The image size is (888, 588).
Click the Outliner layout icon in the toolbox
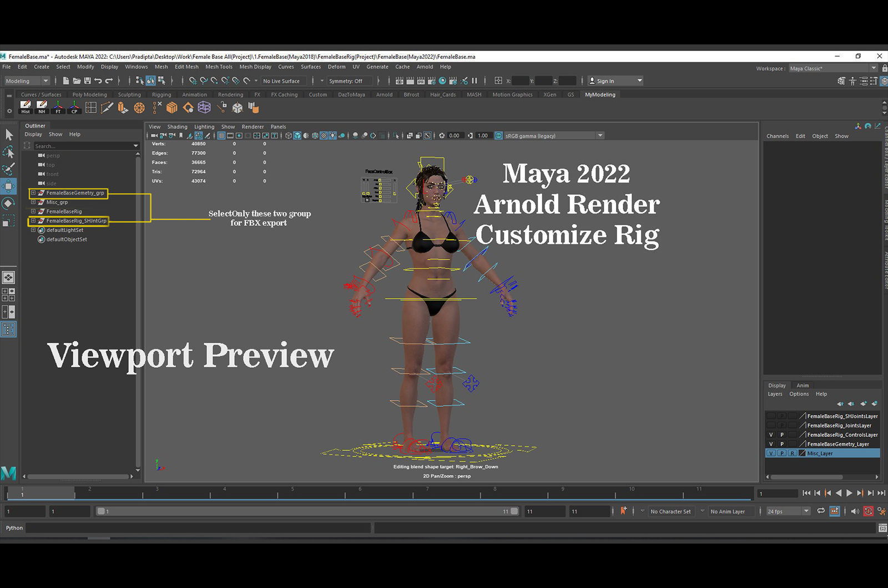pos(8,330)
